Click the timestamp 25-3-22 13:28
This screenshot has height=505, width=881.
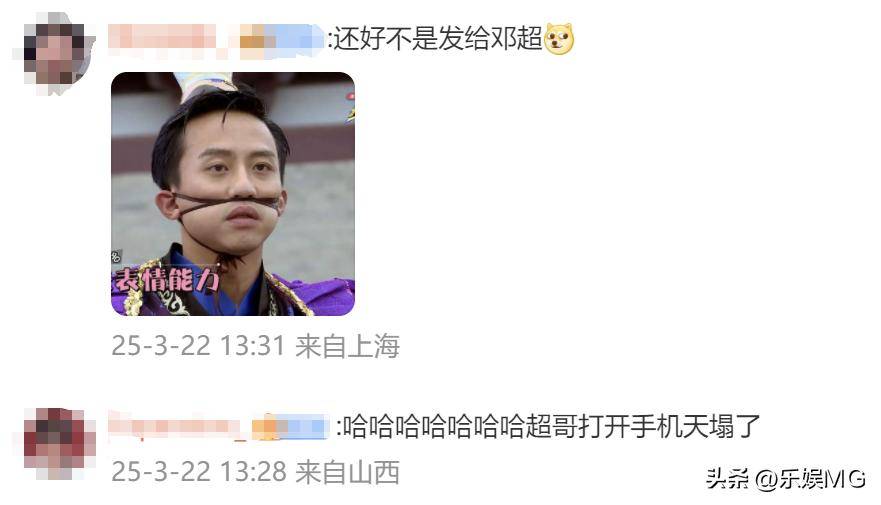click(x=199, y=471)
